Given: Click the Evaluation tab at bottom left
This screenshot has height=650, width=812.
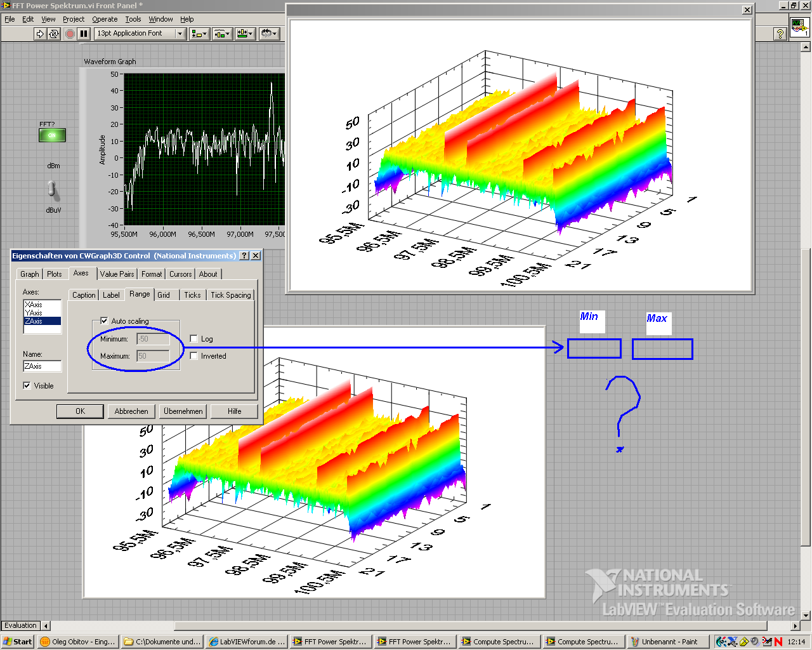Looking at the screenshot, I should 21,626.
